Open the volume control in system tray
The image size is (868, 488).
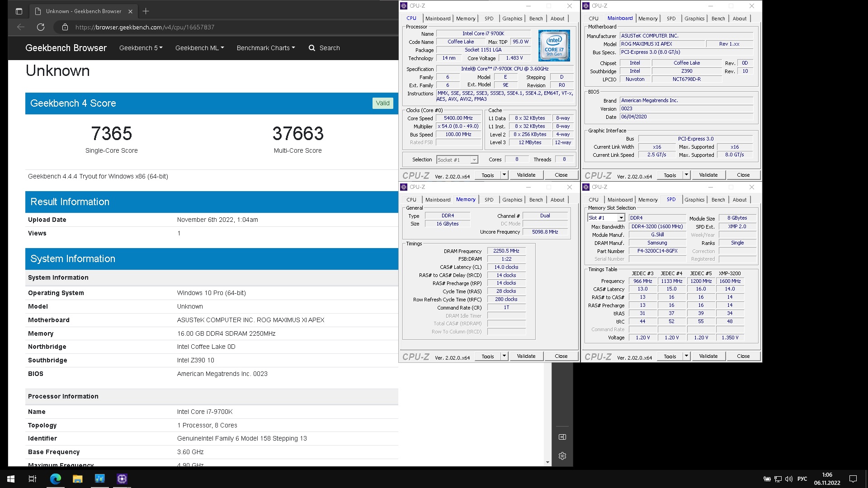pos(789,479)
